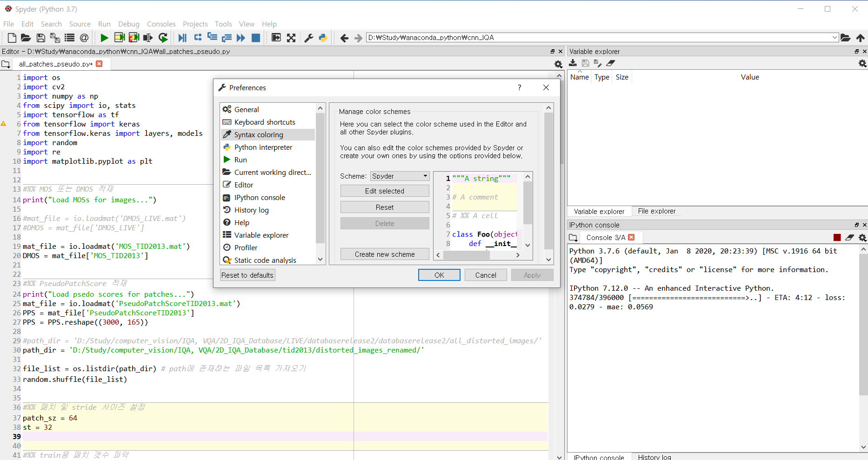
Task: Open the editor file-list browse-tabs button
Action: pos(6,64)
